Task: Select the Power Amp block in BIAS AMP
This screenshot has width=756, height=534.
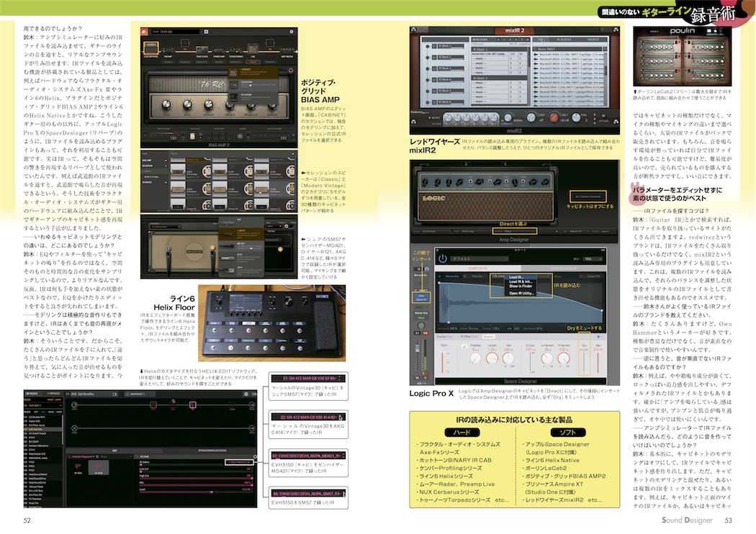Action: pyautogui.click(x=219, y=52)
